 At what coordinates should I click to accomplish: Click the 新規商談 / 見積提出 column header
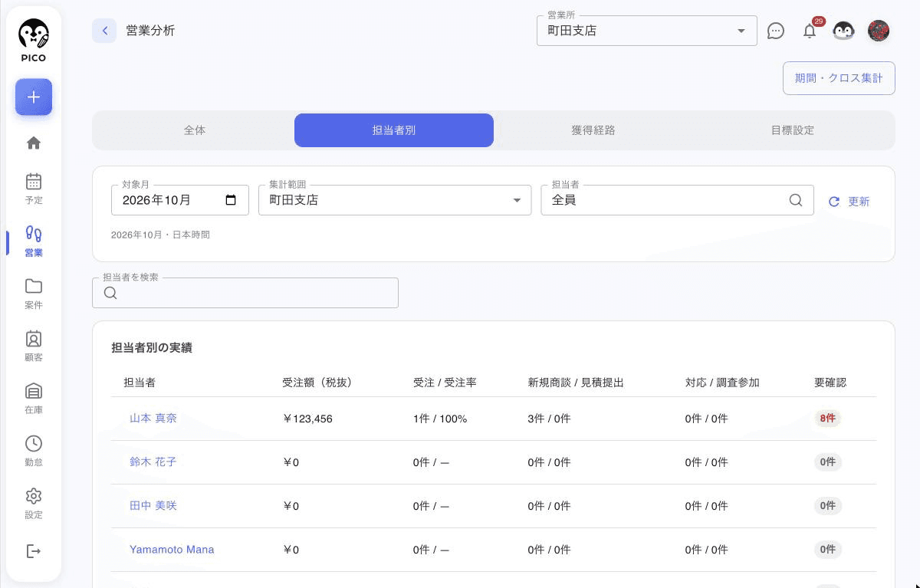pyautogui.click(x=576, y=383)
